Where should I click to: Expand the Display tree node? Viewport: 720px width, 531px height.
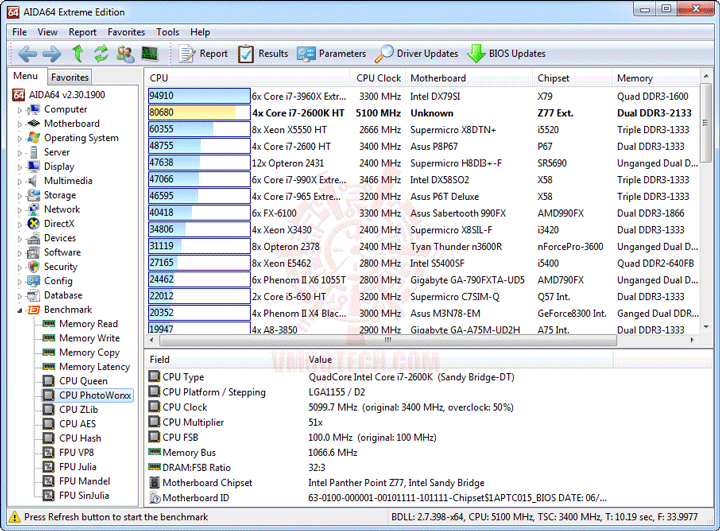[20, 167]
